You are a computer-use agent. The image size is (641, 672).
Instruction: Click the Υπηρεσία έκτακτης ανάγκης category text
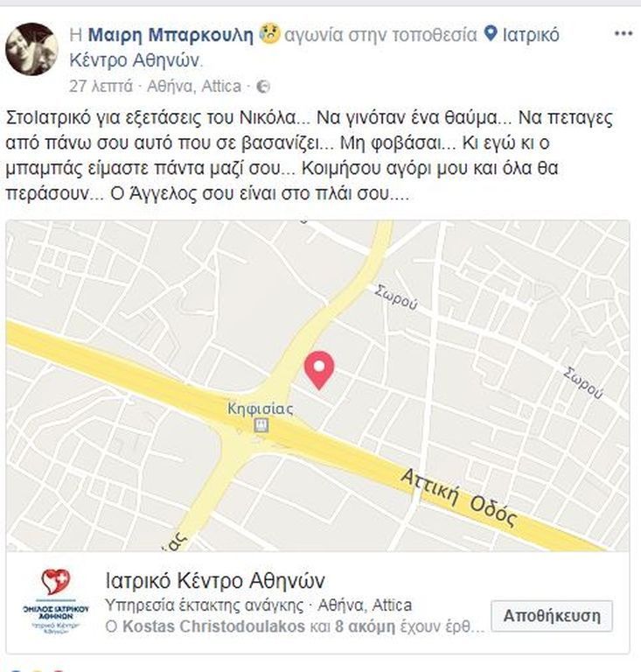tap(205, 605)
